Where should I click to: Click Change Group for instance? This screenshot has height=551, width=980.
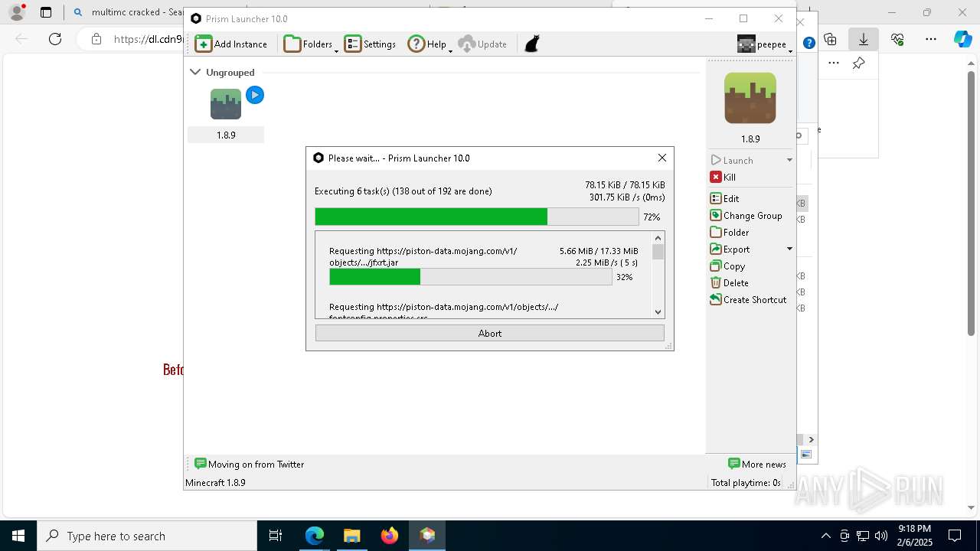point(746,215)
